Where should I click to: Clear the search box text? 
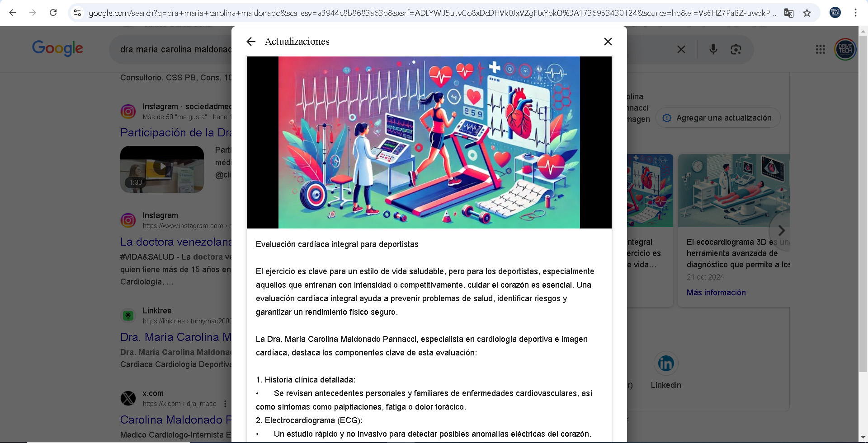[x=681, y=49]
